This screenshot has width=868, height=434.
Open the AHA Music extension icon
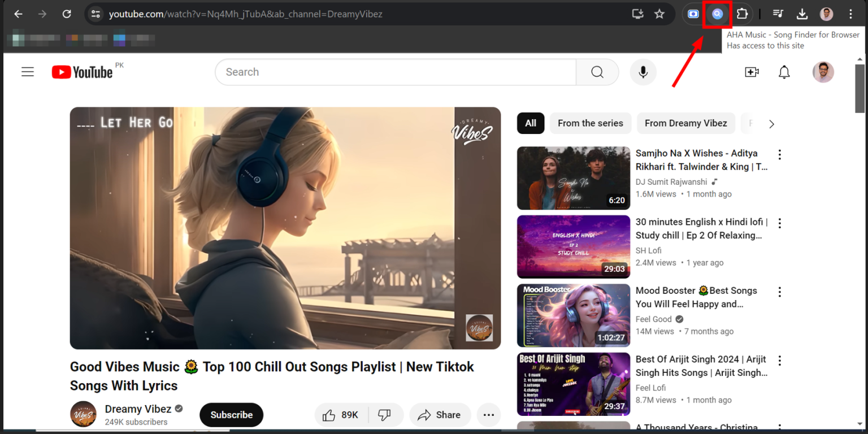(717, 14)
